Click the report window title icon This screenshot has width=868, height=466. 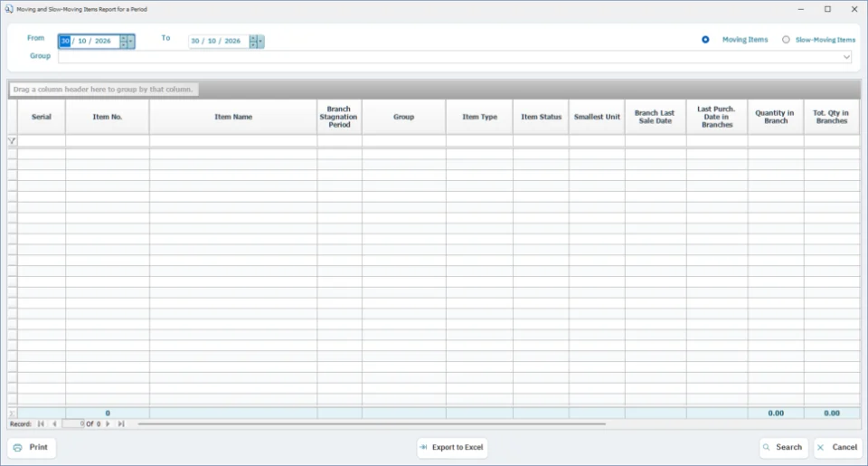pyautogui.click(x=9, y=9)
